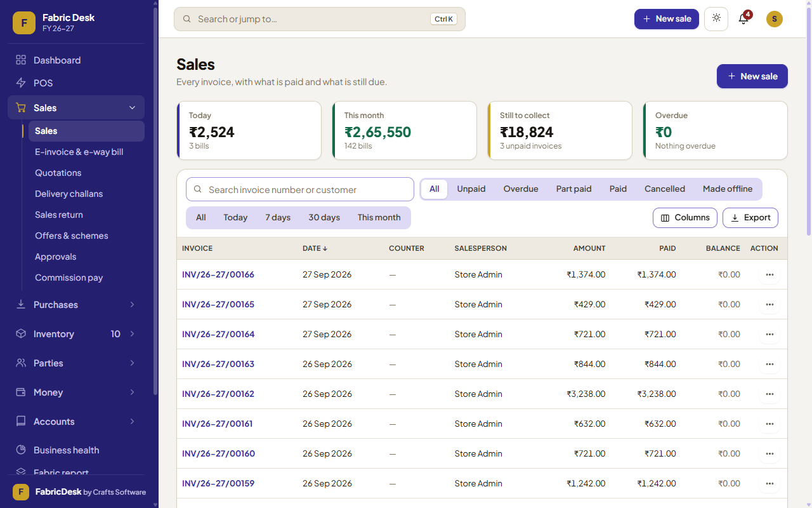Toggle the light/dark theme sun icon

(716, 19)
